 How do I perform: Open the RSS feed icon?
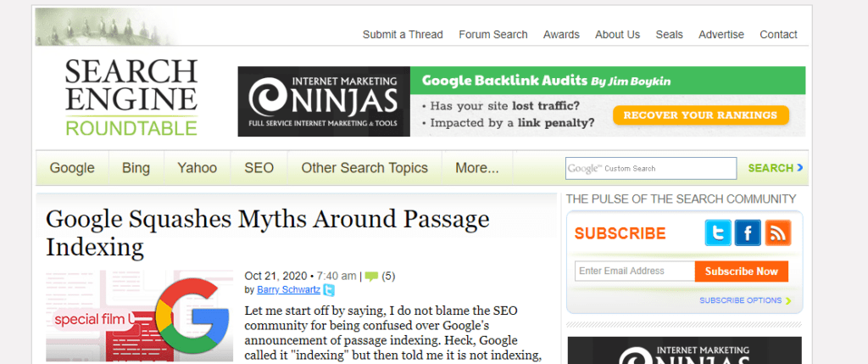pos(778,232)
